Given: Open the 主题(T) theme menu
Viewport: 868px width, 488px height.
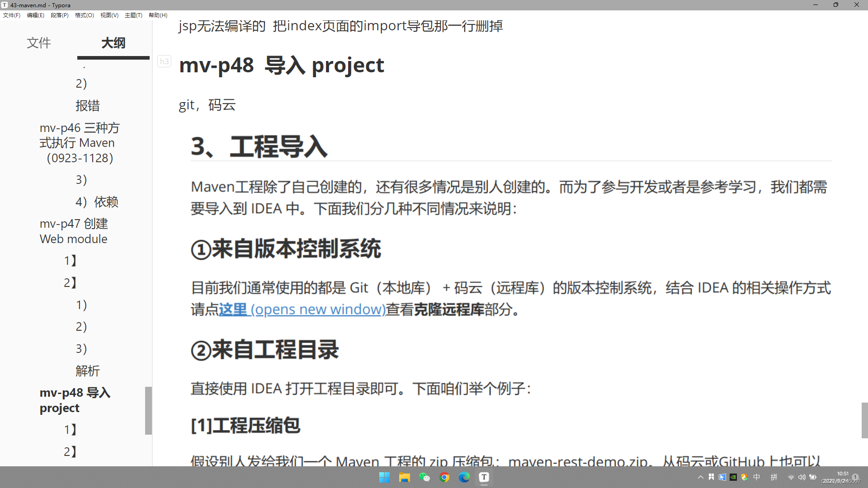Looking at the screenshot, I should (133, 15).
